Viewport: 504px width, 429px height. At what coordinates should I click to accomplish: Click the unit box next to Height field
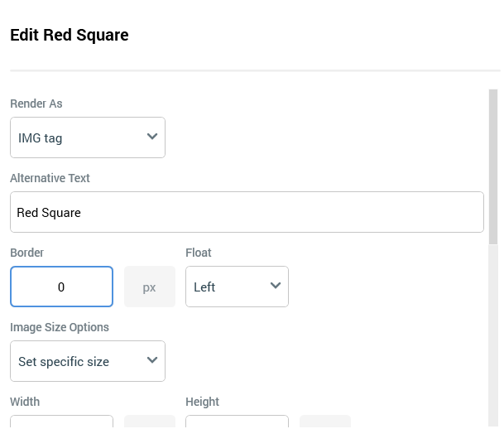(x=325, y=422)
